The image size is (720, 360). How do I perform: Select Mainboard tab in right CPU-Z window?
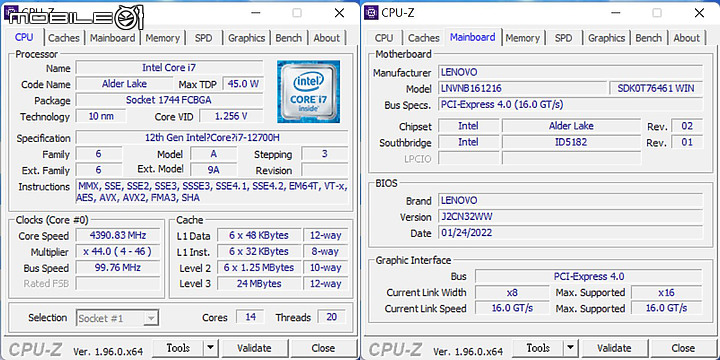(472, 37)
